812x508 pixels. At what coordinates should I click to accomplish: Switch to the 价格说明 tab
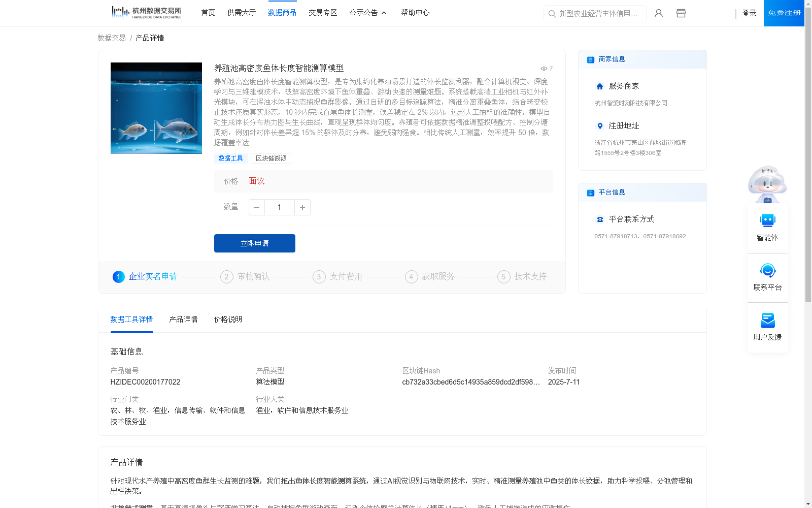tap(228, 320)
